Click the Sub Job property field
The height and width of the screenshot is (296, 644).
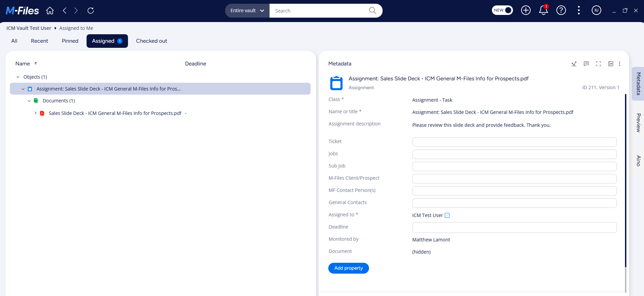[514, 166]
